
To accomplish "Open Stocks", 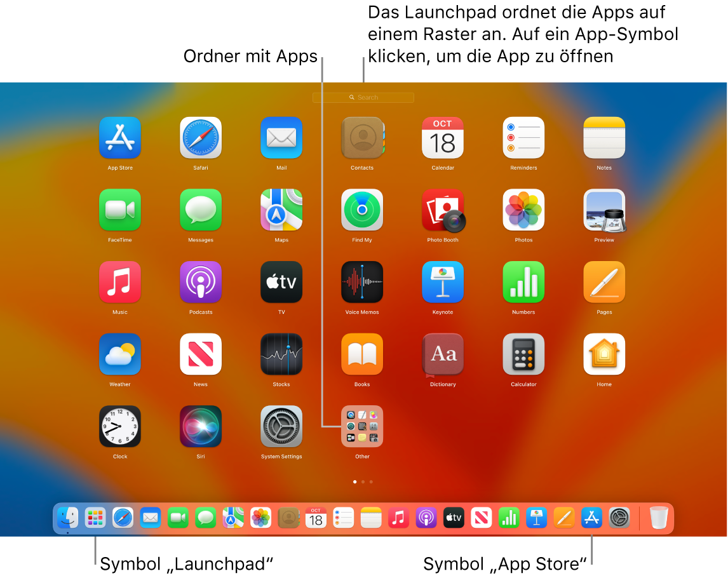I will tap(281, 354).
